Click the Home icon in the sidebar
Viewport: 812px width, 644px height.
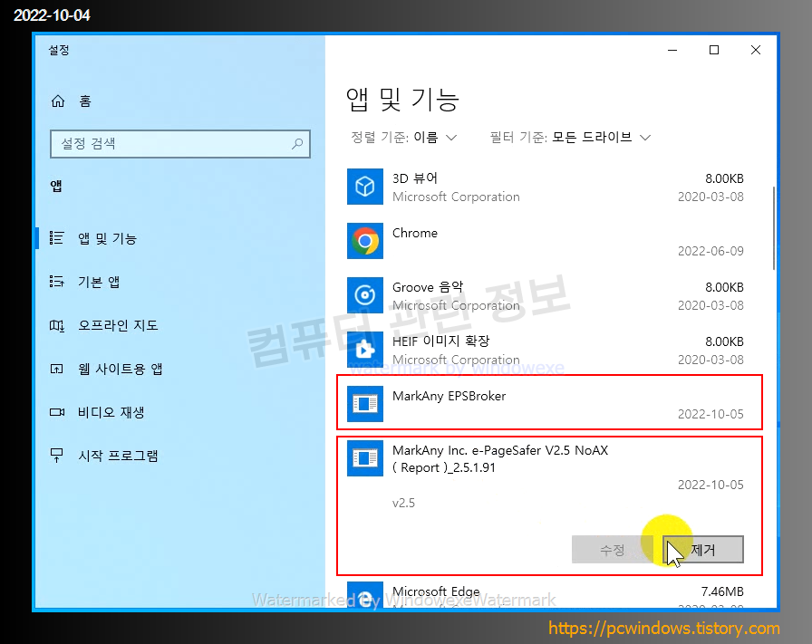[x=57, y=101]
